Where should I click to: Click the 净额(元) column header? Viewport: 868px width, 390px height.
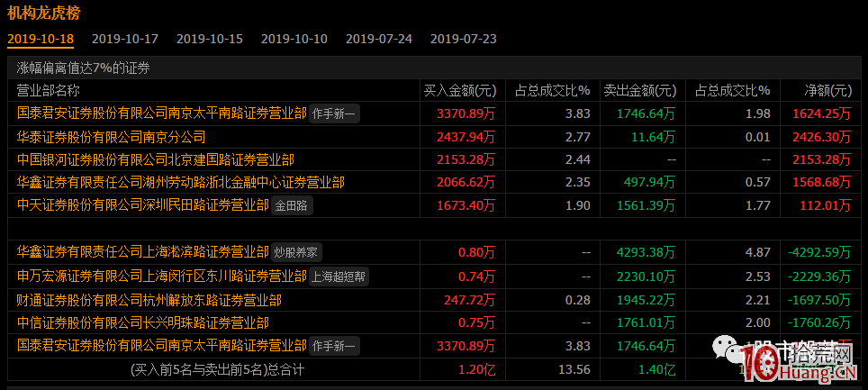coord(827,90)
